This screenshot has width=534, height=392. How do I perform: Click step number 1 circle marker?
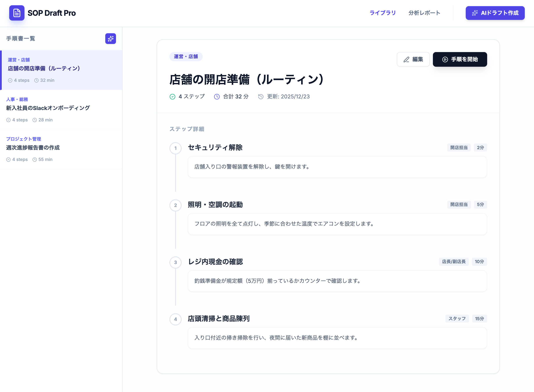click(175, 148)
